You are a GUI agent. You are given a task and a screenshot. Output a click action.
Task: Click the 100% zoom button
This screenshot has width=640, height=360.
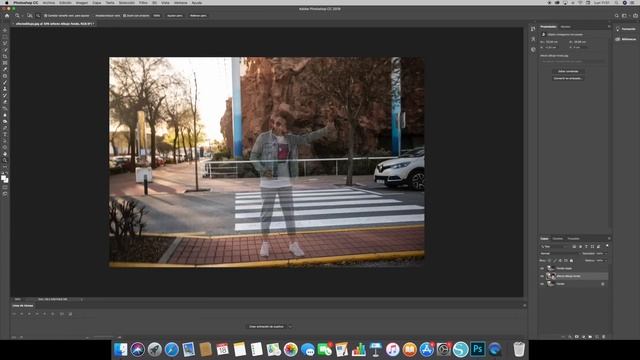(157, 16)
